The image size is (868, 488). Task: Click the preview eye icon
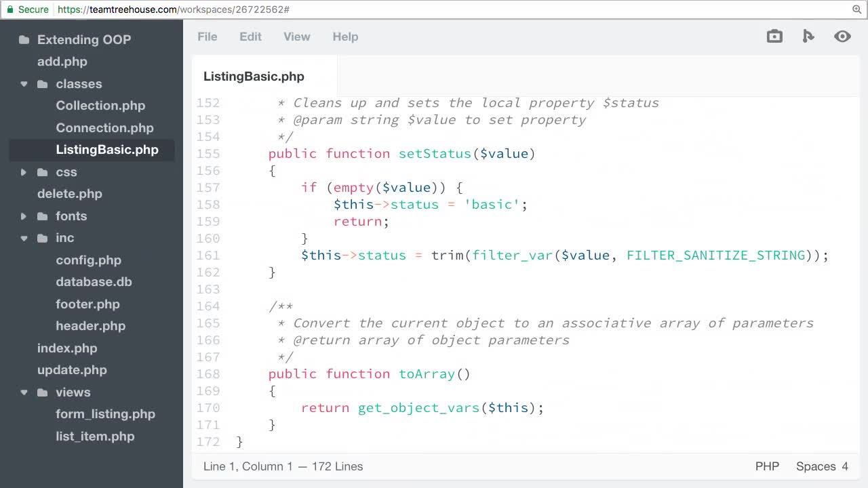pos(842,37)
